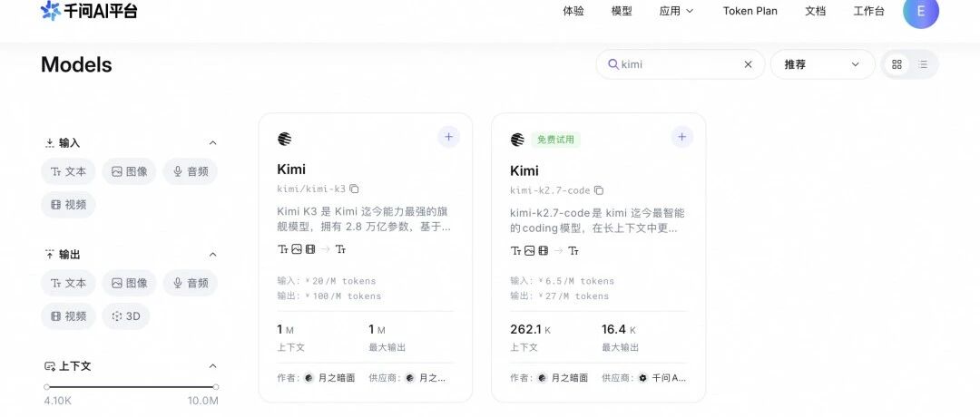Filter input by 图像
The image size is (980, 417).
130,171
